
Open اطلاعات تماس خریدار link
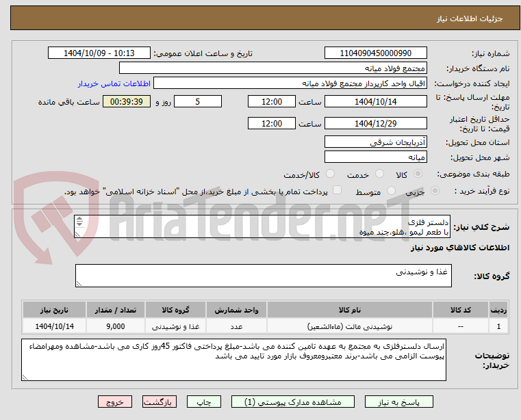point(114,83)
